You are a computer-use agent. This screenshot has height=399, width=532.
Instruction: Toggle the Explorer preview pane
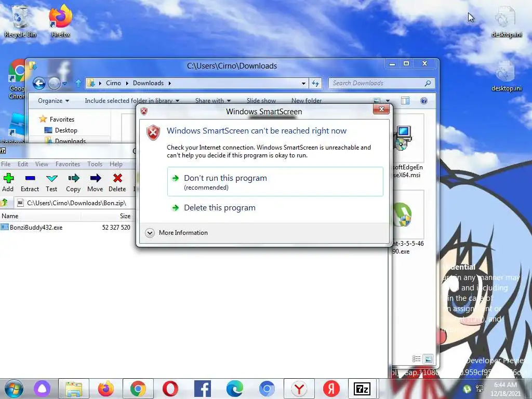click(405, 101)
